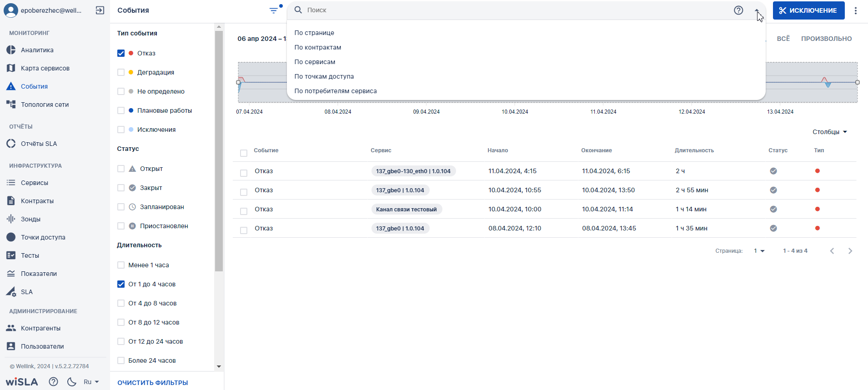This screenshot has width=868, height=390.
Task: Collapse sidebar with the logout arrow icon
Action: point(100,10)
